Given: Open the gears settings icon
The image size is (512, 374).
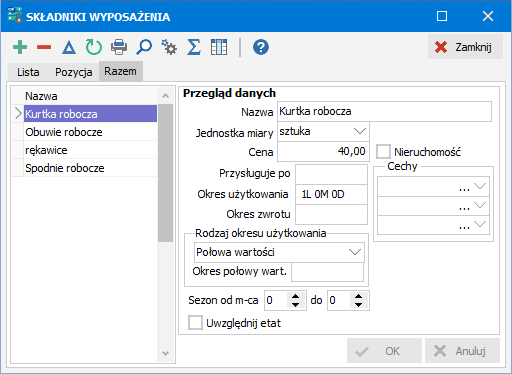Looking at the screenshot, I should [169, 47].
